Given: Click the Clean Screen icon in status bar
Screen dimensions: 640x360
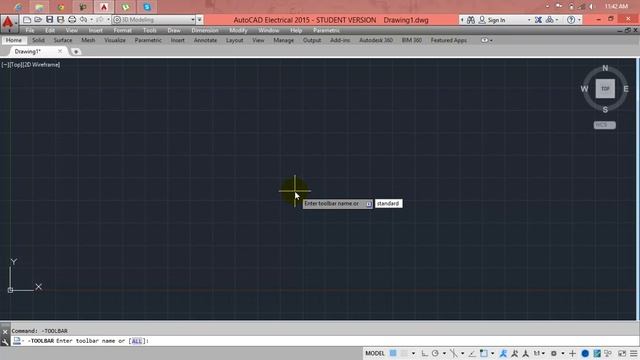Looking at the screenshot, I should [x=622, y=353].
